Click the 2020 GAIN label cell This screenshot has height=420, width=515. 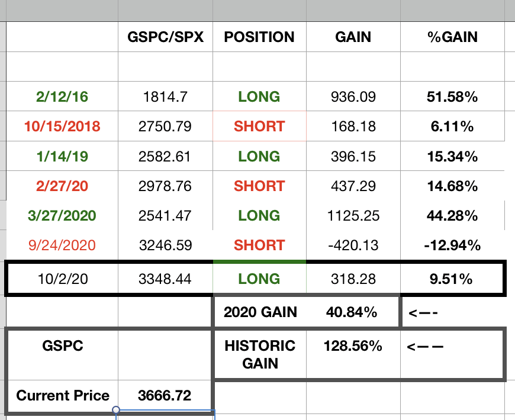pos(260,312)
